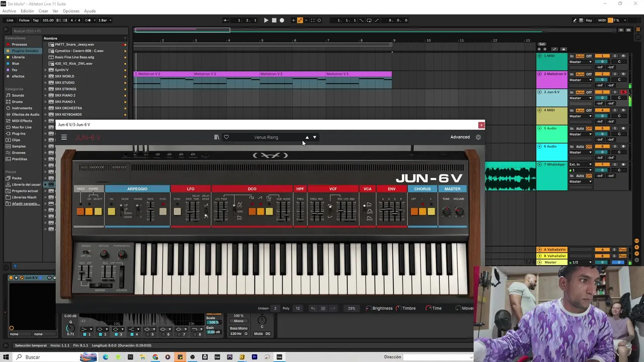Go to next locator arrow
The width and height of the screenshot is (644, 362).
[x=544, y=49]
